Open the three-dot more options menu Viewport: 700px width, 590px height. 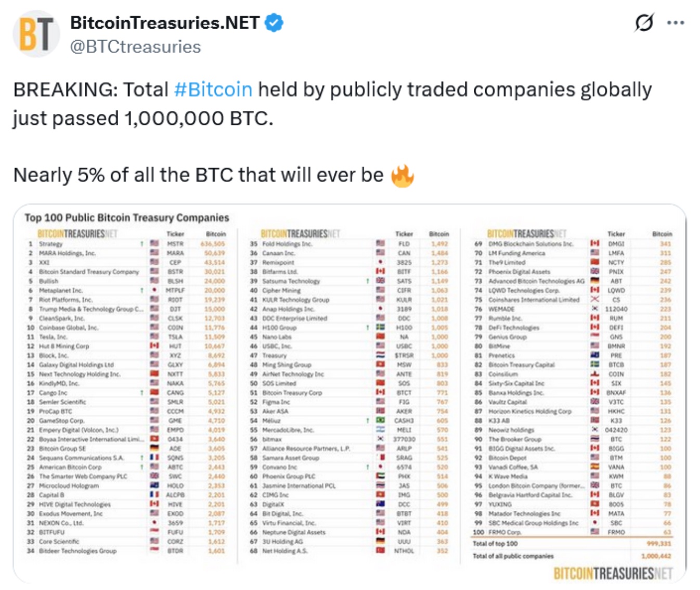point(676,23)
